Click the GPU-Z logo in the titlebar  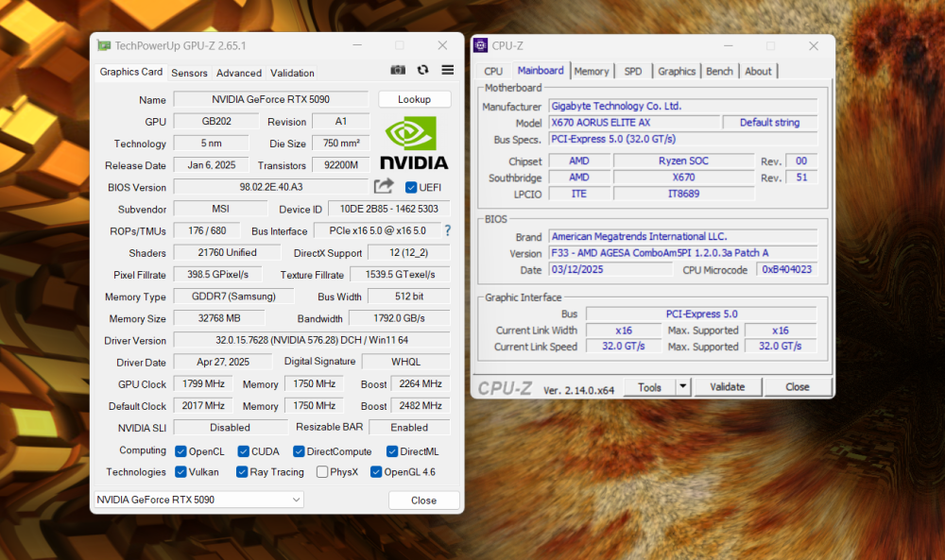point(102,44)
